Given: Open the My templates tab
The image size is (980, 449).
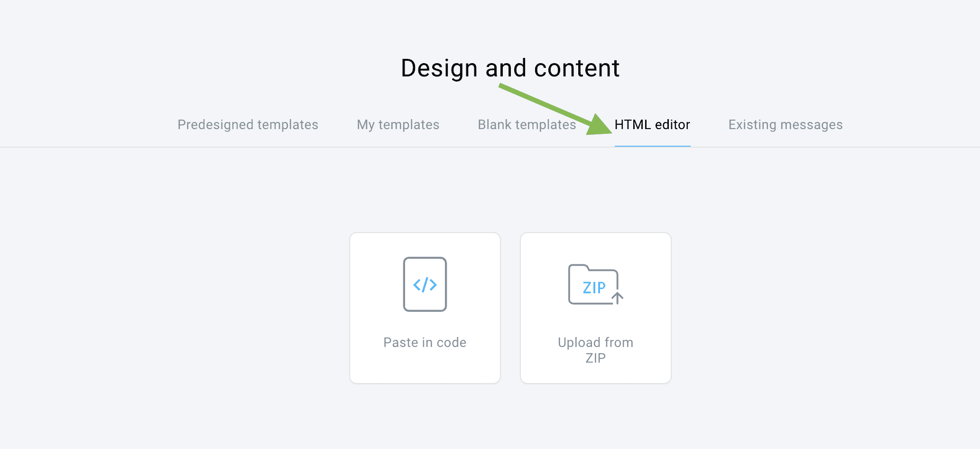Looking at the screenshot, I should click(398, 125).
